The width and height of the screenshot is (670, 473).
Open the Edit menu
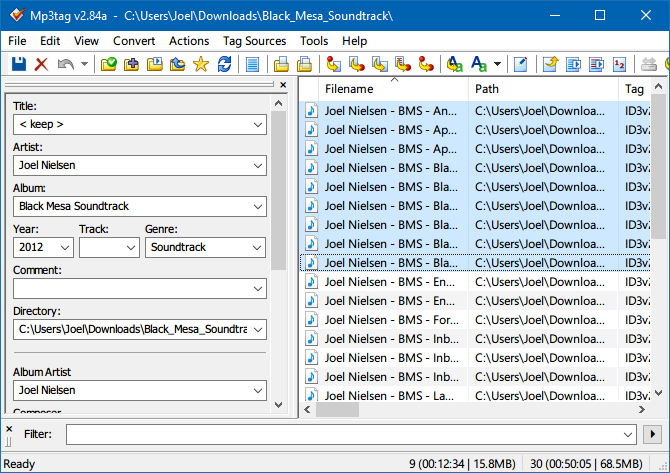[50, 41]
